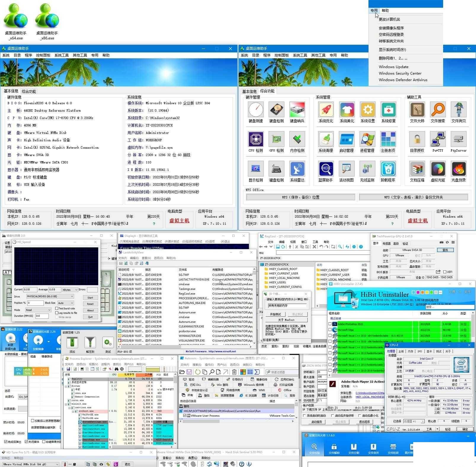The width and height of the screenshot is (476, 467).
Task: Open the CPU 检测 tool
Action: [256, 139]
